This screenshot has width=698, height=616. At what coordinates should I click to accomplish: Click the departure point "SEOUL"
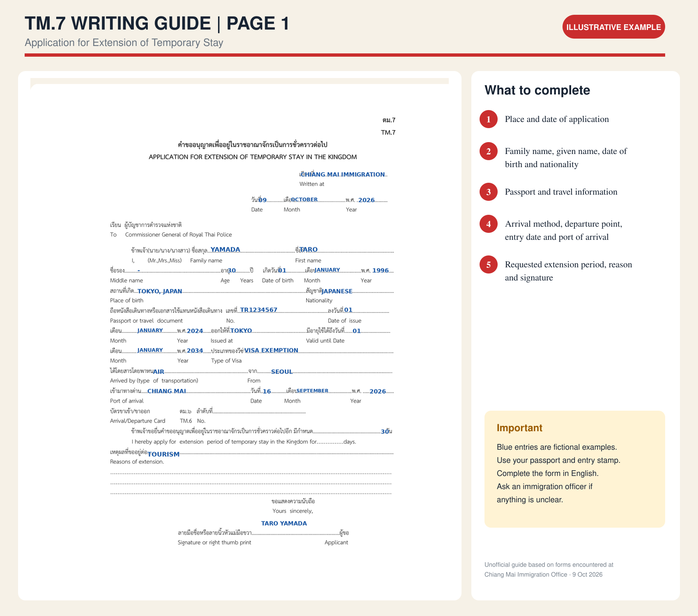click(282, 372)
